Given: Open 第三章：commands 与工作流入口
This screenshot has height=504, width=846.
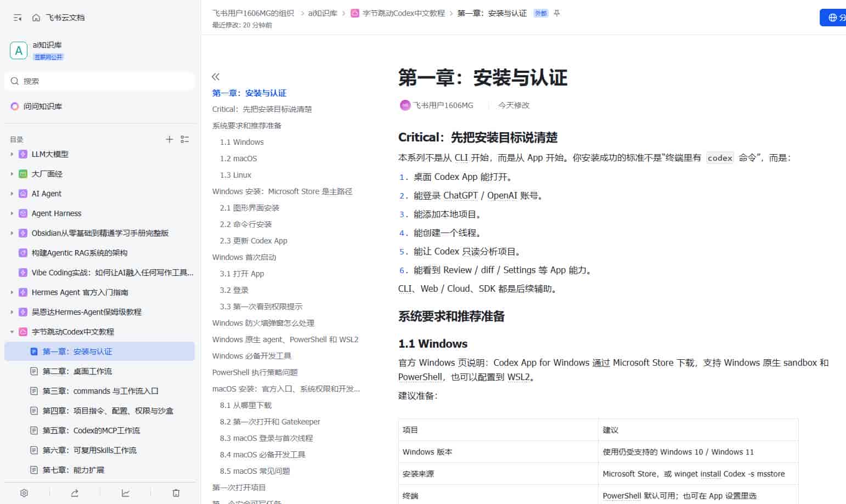Looking at the screenshot, I should click(100, 391).
